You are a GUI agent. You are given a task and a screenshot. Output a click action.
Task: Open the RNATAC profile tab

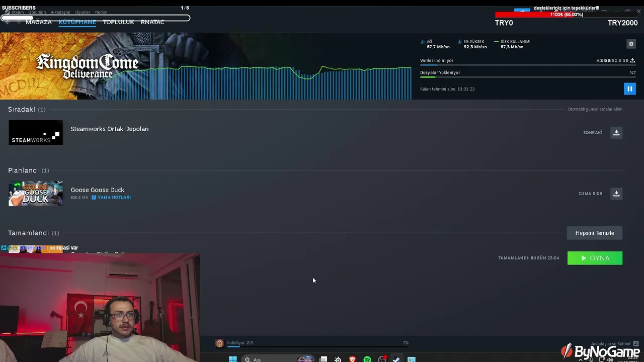point(152,22)
